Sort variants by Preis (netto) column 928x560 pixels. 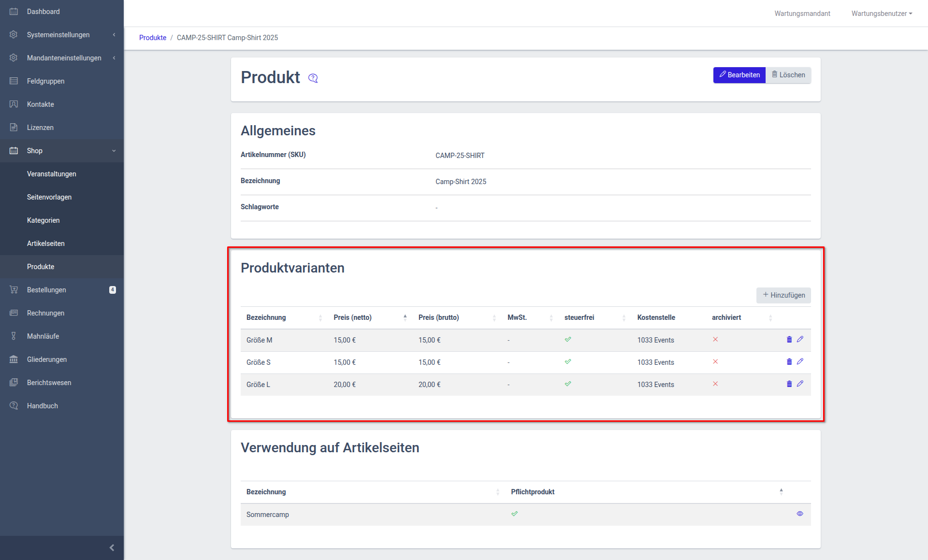click(x=353, y=317)
